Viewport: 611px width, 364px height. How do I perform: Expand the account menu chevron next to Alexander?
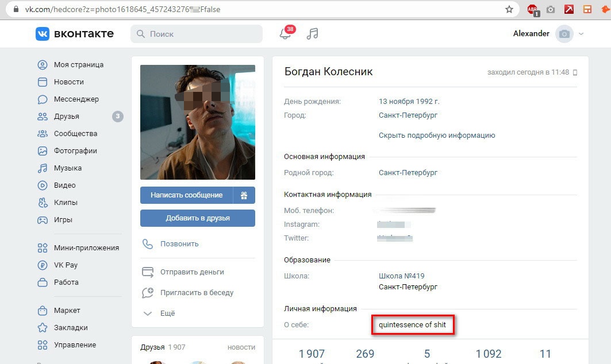[x=581, y=34]
